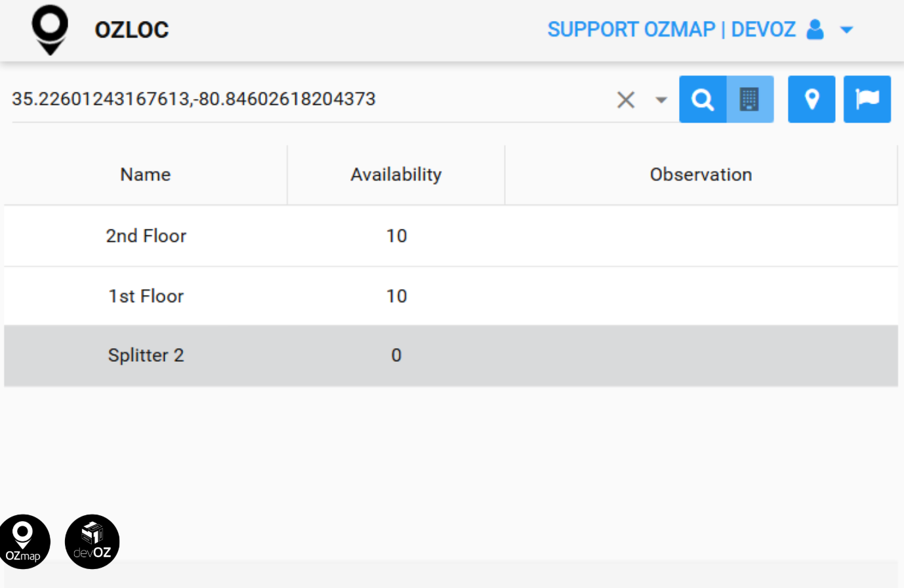
Task: Click the Availability column header
Action: pos(396,174)
